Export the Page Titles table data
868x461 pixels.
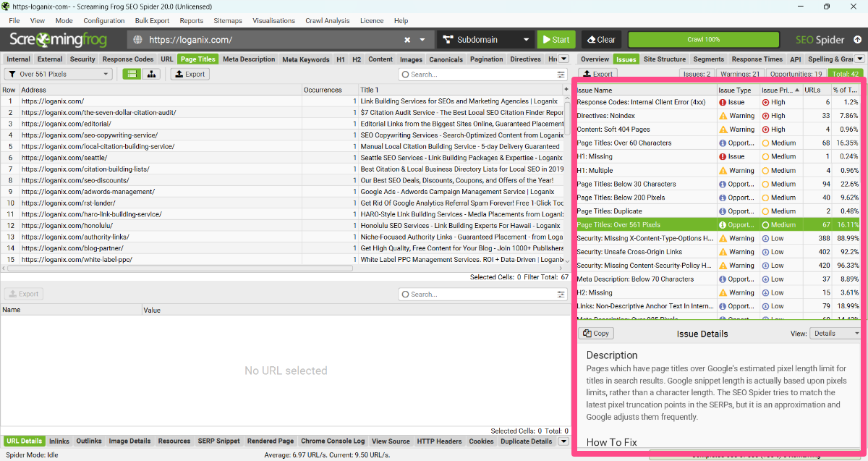[190, 74]
